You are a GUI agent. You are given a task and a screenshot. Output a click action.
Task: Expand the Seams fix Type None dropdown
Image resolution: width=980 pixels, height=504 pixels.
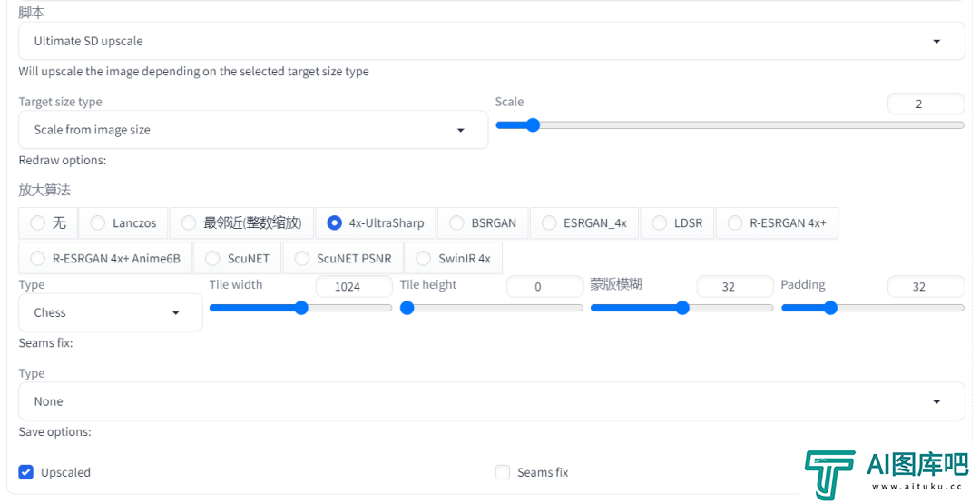(491, 401)
